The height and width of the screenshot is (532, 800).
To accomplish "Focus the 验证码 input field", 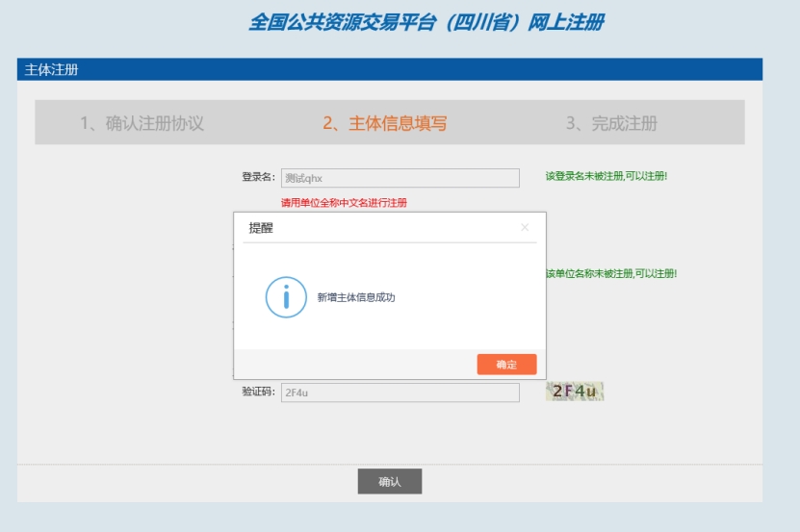I will tap(400, 393).
